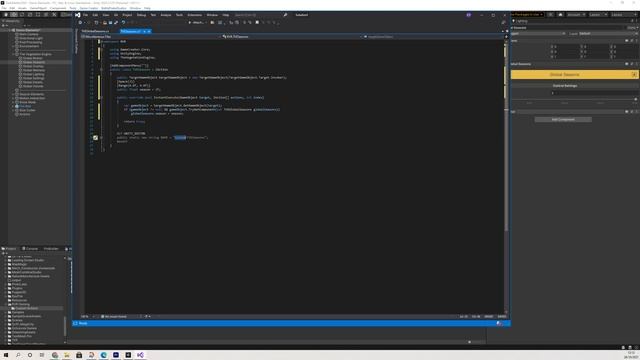This screenshot has height=360, width=640.
Task: Open the Transform component options menu icon
Action: click(636, 41)
